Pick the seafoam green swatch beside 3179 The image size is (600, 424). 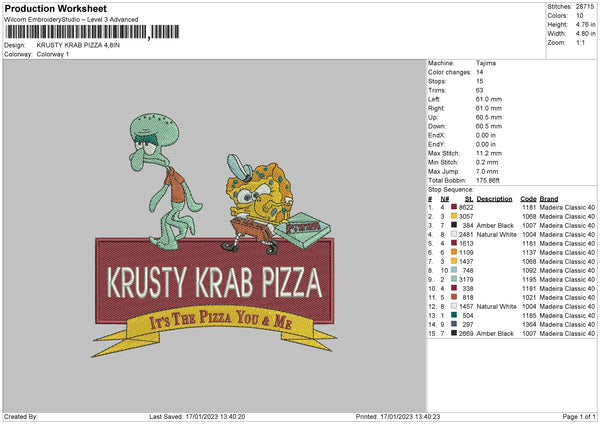click(454, 279)
